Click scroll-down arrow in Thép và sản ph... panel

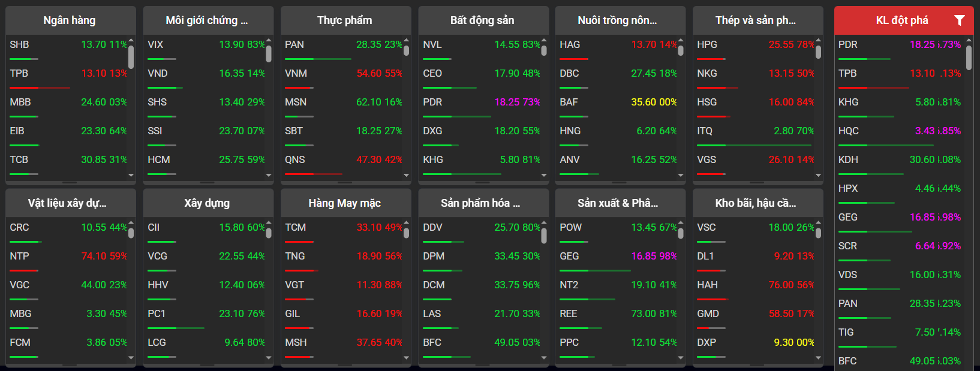click(x=818, y=175)
